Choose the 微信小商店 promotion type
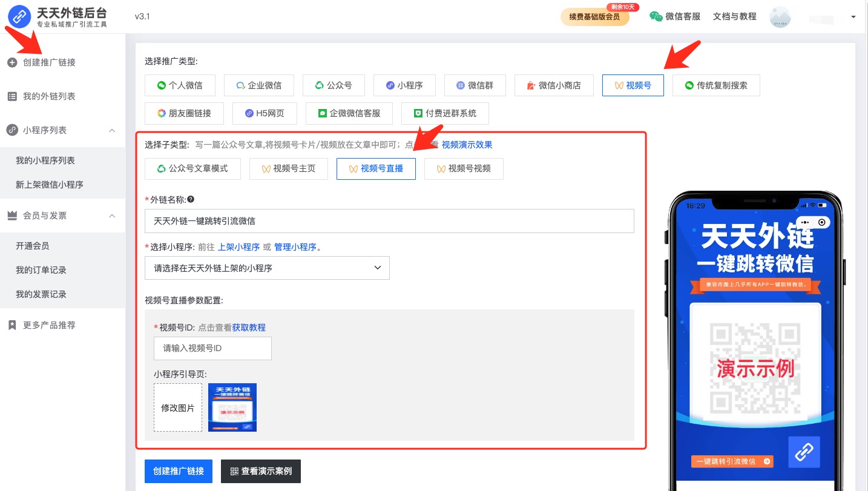868x491 pixels. coord(553,85)
